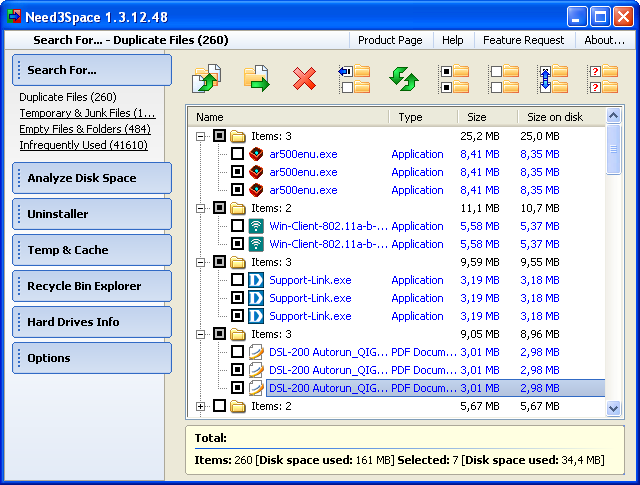The width and height of the screenshot is (640, 485).
Task: Collapse the 25,2 MB Items: 3 group
Action: (x=200, y=136)
